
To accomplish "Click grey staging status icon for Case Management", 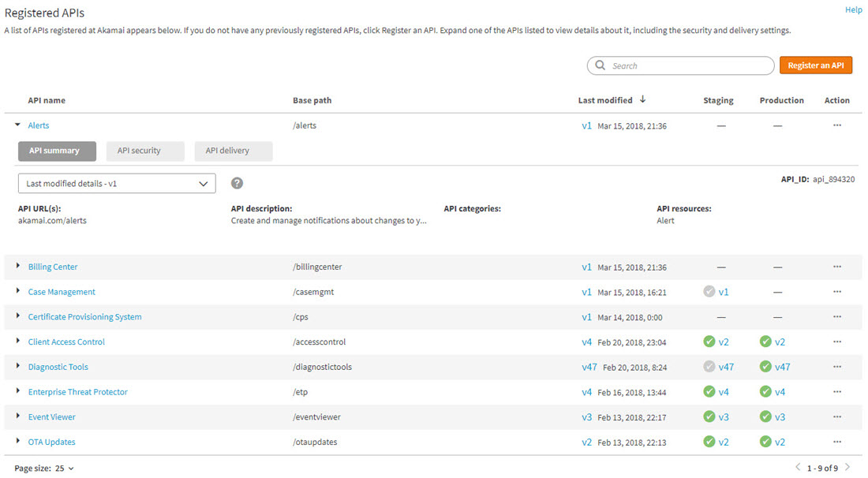I will pos(709,292).
